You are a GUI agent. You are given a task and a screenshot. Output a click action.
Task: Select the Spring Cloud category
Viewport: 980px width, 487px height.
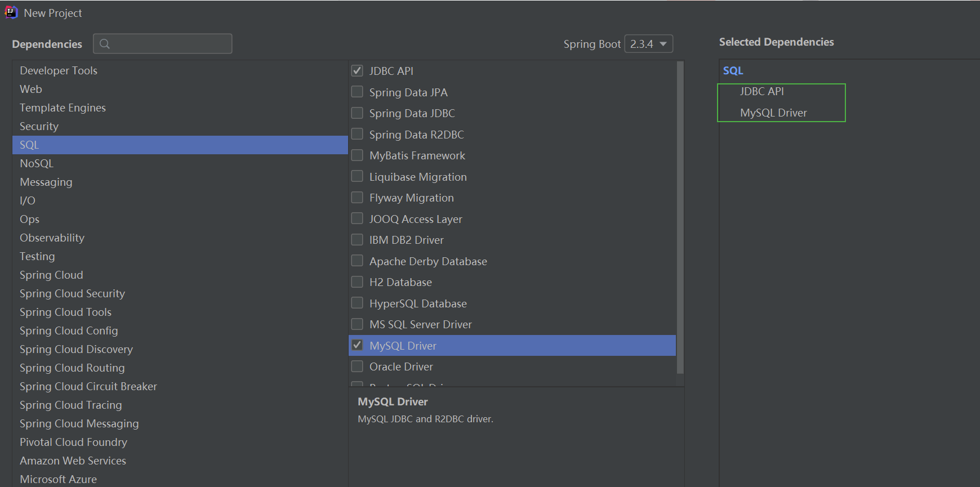(180, 275)
